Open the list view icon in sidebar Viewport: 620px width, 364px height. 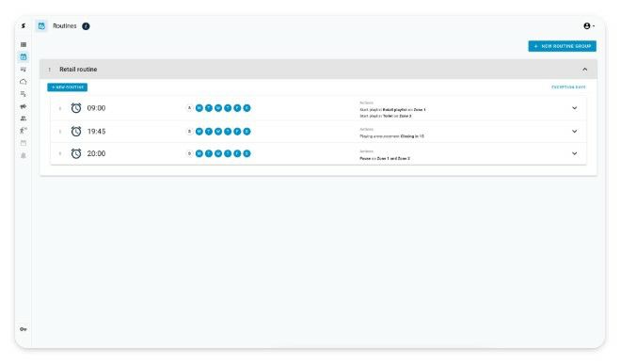coord(24,44)
